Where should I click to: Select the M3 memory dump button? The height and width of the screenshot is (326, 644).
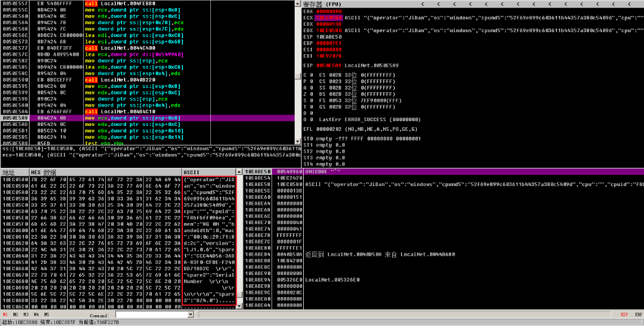coord(26,315)
